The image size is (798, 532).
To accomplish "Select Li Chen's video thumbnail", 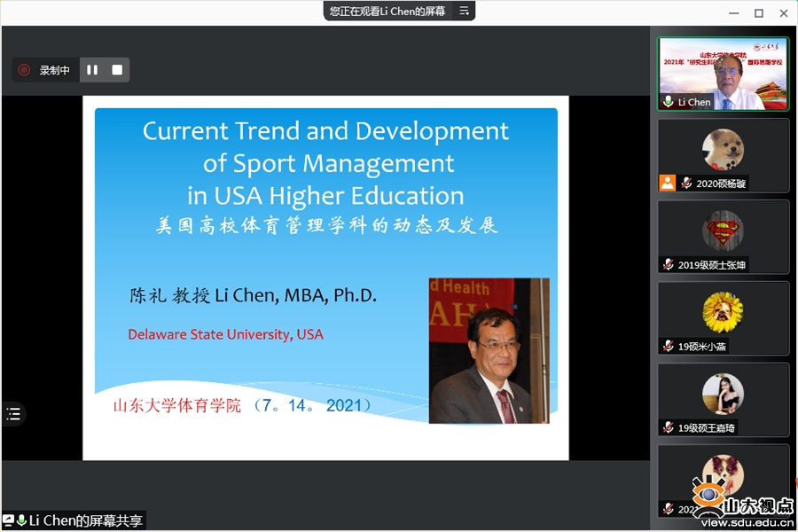I will coord(723,73).
